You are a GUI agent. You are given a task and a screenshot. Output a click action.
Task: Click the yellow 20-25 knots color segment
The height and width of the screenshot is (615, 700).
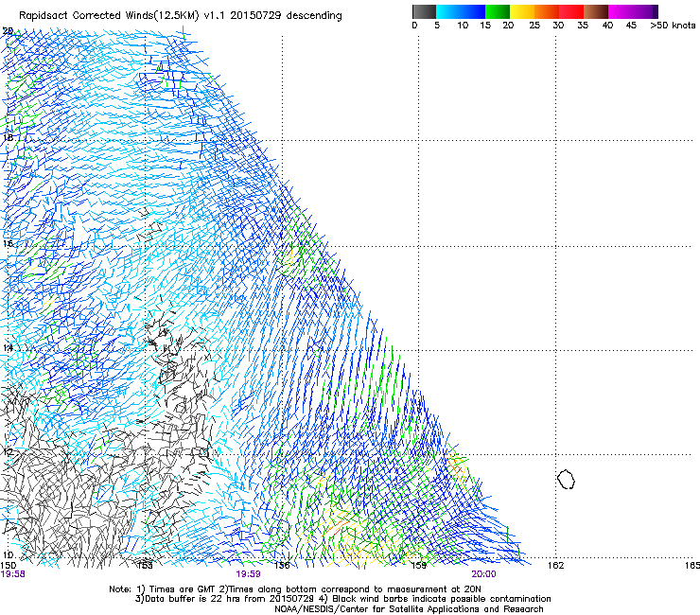click(522, 11)
